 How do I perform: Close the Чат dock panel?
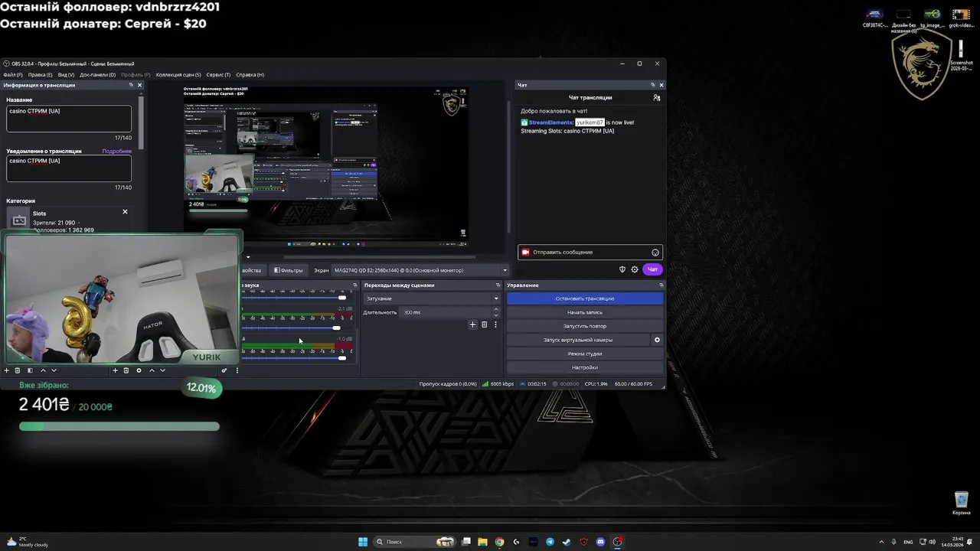point(661,85)
